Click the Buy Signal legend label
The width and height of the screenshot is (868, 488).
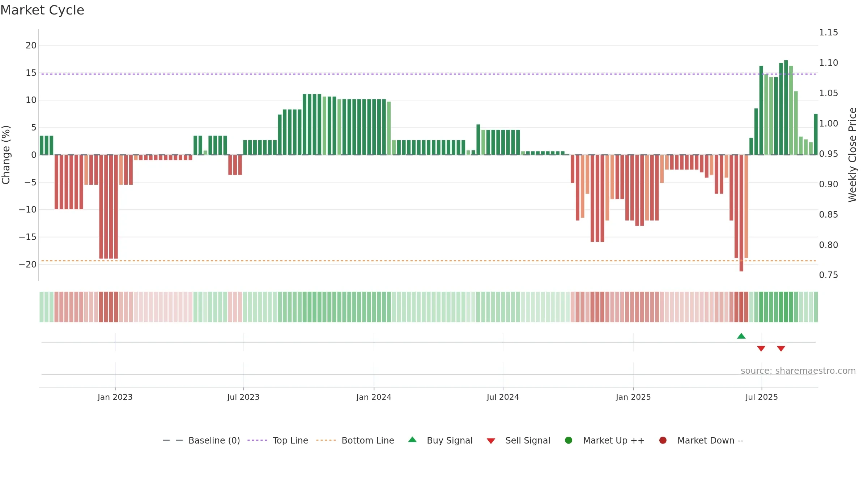450,440
